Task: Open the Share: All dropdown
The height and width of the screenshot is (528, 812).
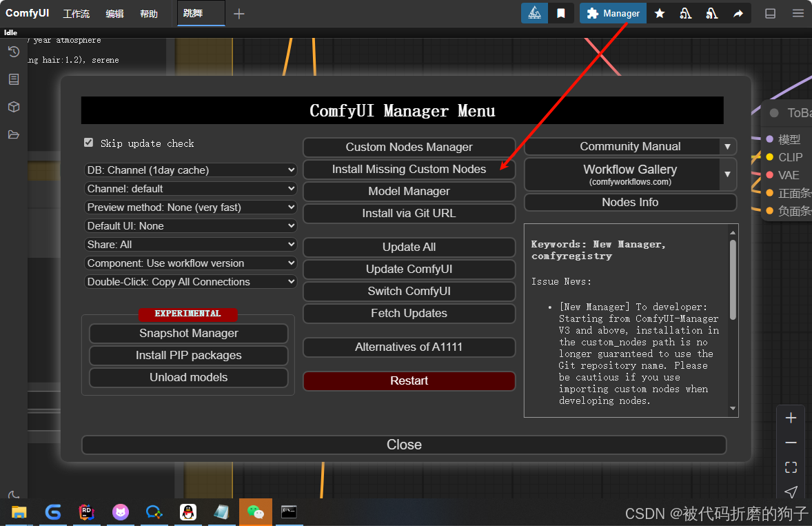Action: (190, 244)
